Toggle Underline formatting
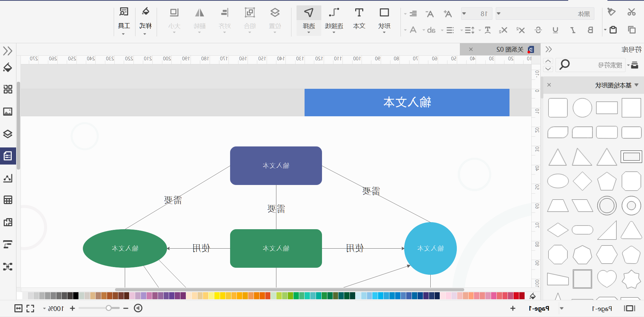644x317 pixels. click(x=555, y=30)
